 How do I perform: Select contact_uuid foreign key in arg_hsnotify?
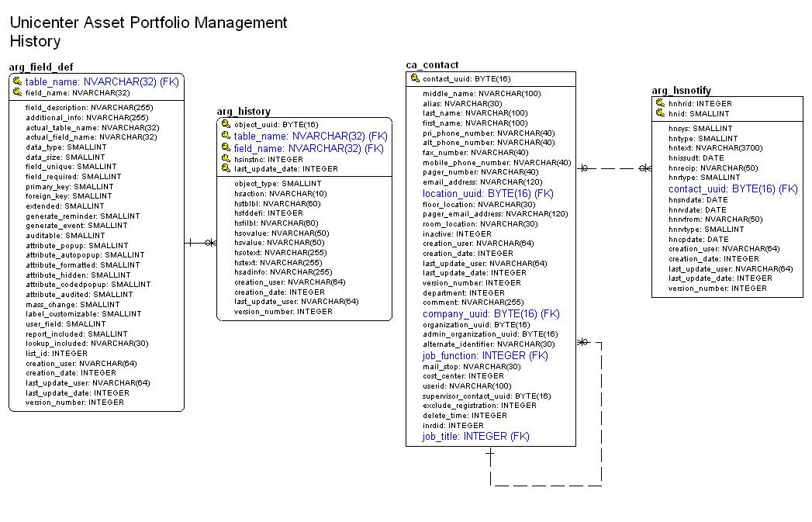(733, 189)
